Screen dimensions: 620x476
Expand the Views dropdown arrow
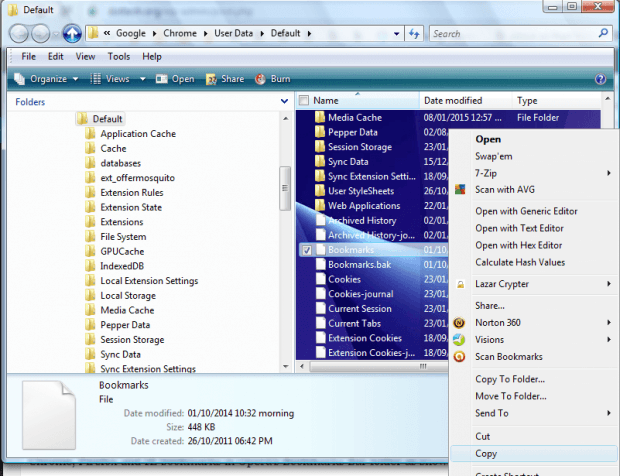[x=142, y=79]
